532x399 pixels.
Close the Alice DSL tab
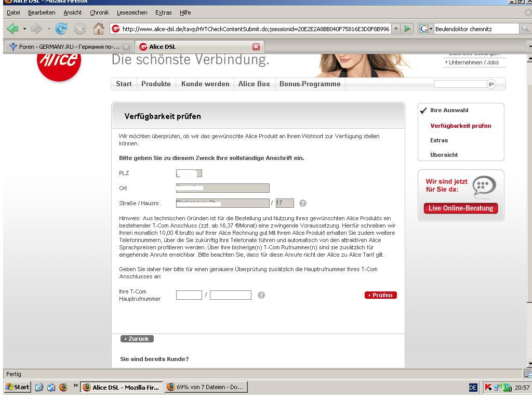pyautogui.click(x=256, y=47)
